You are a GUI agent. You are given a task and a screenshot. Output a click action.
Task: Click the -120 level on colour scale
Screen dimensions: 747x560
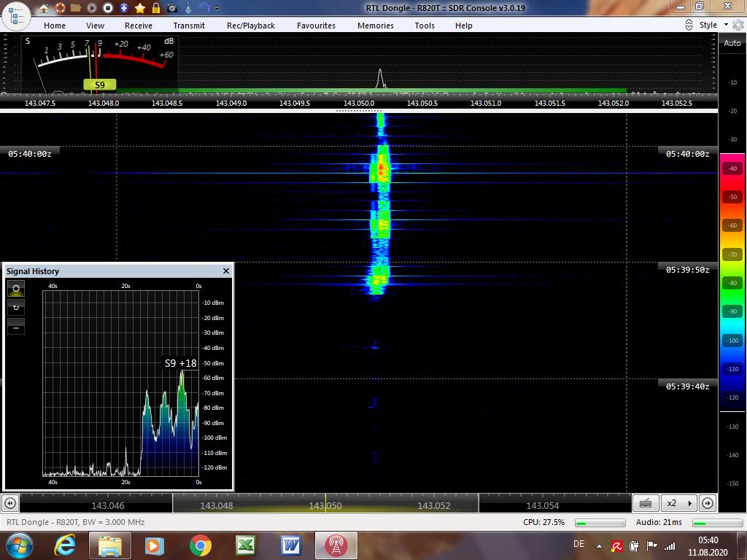point(732,397)
